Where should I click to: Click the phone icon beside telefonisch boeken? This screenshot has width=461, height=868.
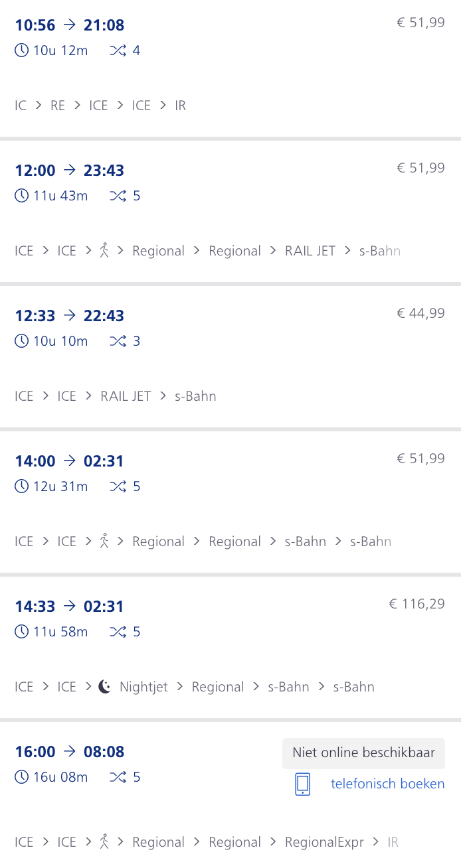click(x=302, y=784)
